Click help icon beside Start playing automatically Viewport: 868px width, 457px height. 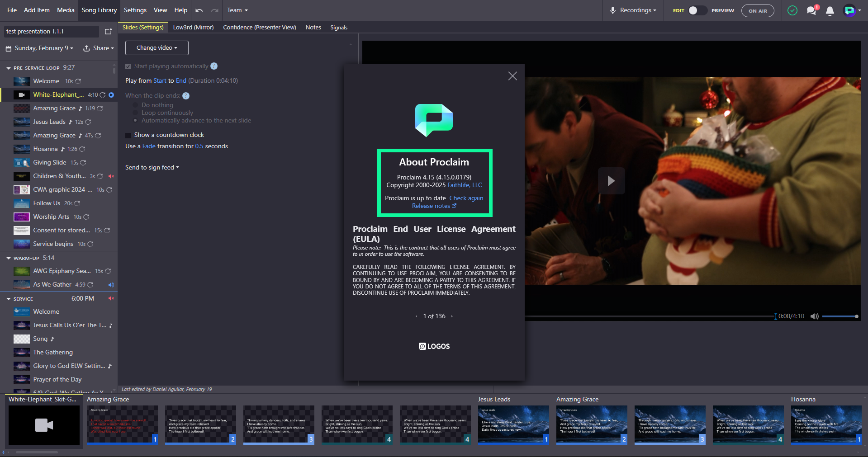click(214, 66)
